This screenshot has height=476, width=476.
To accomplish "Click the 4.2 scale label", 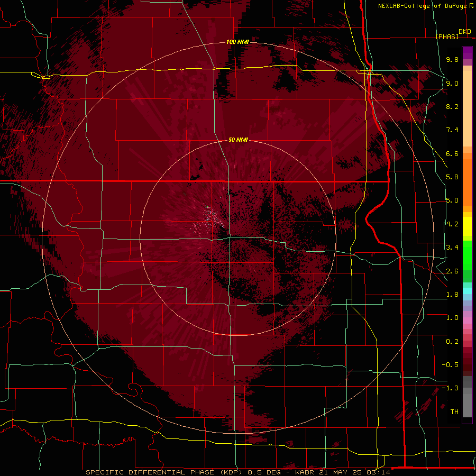I will [452, 224].
